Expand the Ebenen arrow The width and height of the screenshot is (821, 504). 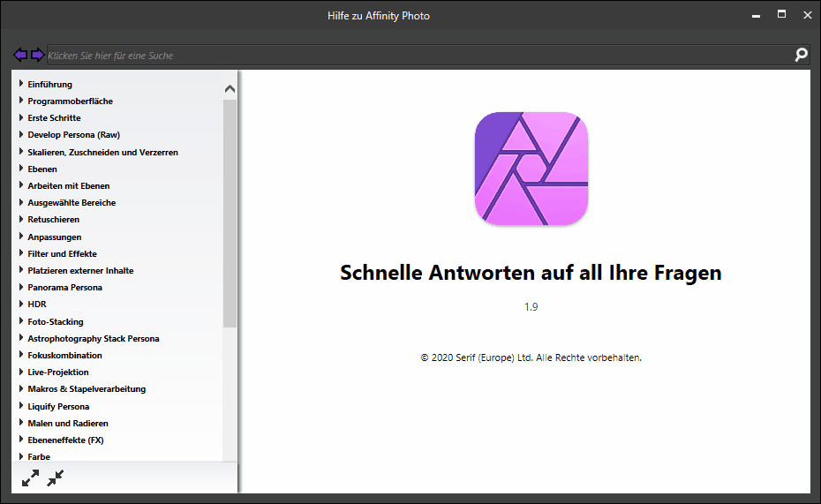[21, 168]
